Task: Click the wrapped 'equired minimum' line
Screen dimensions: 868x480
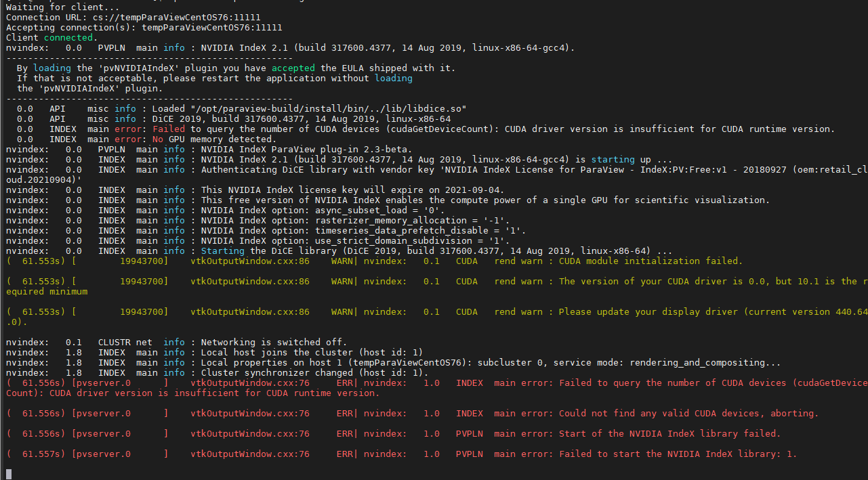Action: click(47, 291)
